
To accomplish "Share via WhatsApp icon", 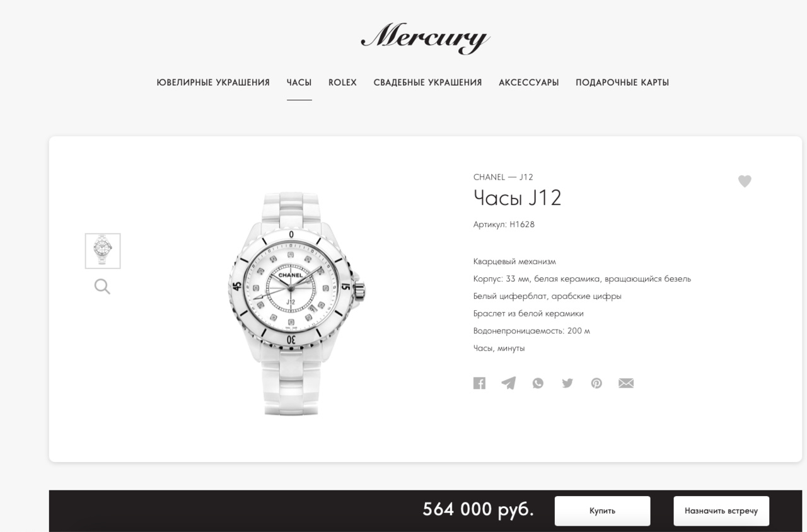I will point(538,383).
